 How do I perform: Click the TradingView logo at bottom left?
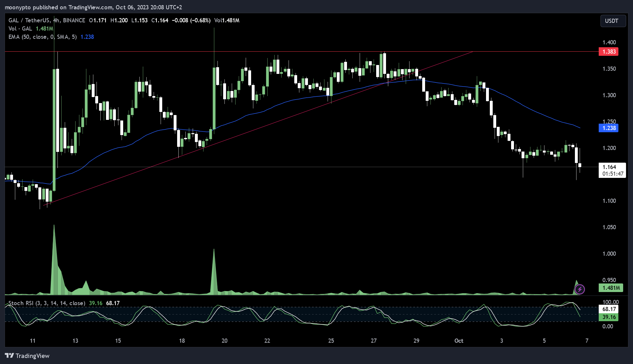[27, 356]
